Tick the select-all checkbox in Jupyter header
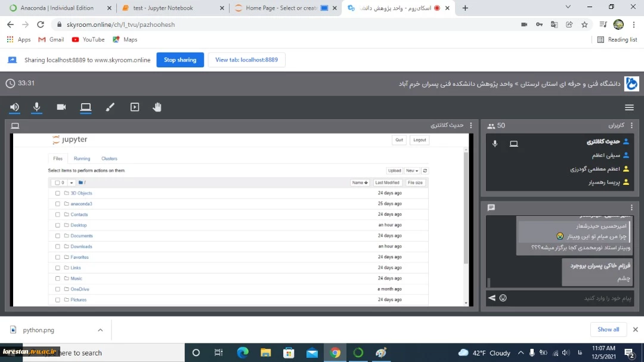Screen dimensions: 644x362 pyautogui.click(x=57, y=182)
